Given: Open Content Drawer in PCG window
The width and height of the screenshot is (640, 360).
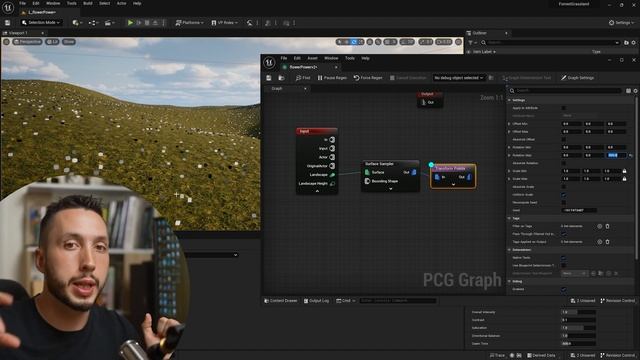Looking at the screenshot, I should click(x=281, y=301).
